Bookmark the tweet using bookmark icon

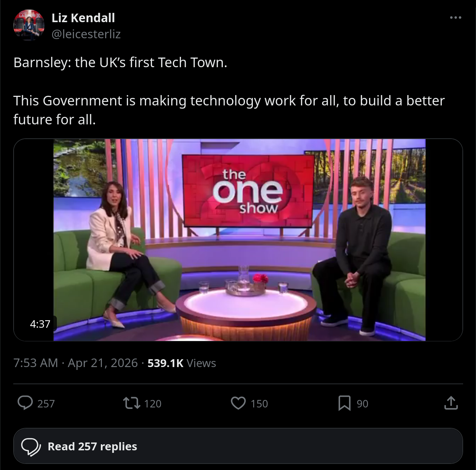344,403
